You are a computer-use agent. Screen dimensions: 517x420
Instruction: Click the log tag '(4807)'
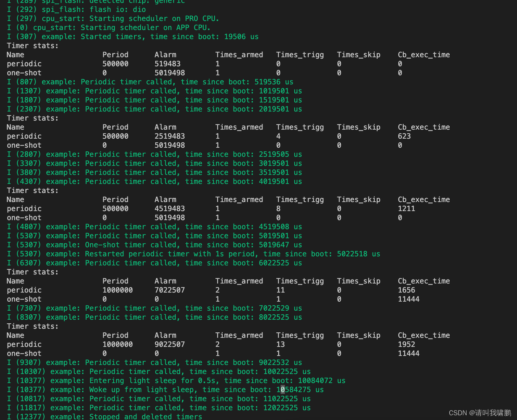click(x=29, y=227)
